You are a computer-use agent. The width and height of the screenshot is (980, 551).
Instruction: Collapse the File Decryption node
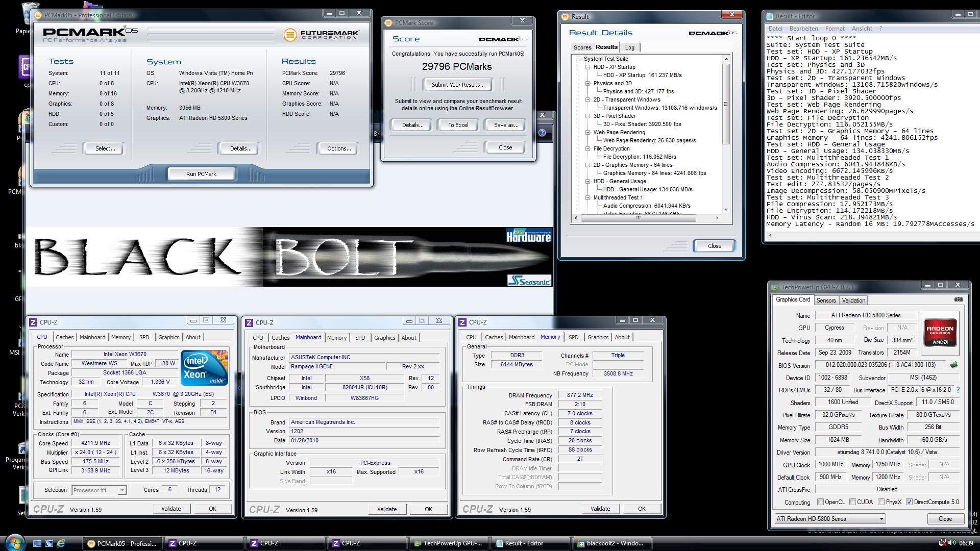click(x=588, y=148)
